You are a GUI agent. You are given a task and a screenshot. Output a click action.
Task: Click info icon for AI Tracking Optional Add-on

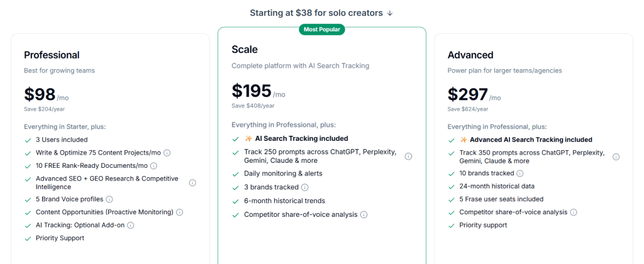pos(131,225)
